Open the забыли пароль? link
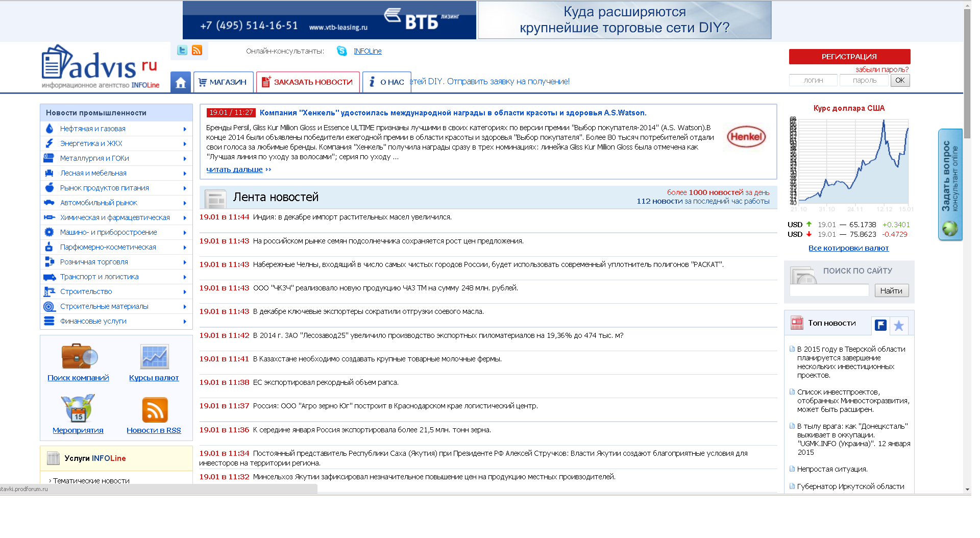The height and width of the screenshot is (538, 980). pyautogui.click(x=881, y=69)
